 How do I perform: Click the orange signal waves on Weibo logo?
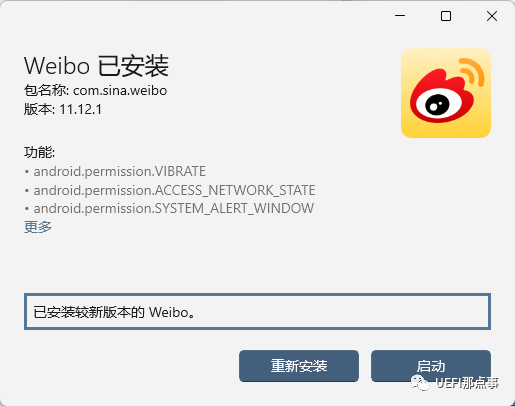pyautogui.click(x=472, y=73)
